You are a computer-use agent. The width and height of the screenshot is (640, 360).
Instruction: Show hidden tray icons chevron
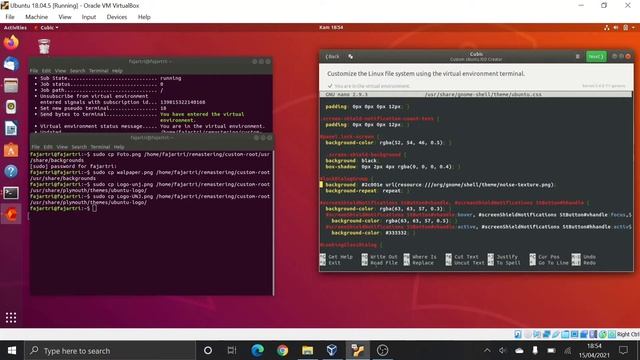(x=487, y=350)
